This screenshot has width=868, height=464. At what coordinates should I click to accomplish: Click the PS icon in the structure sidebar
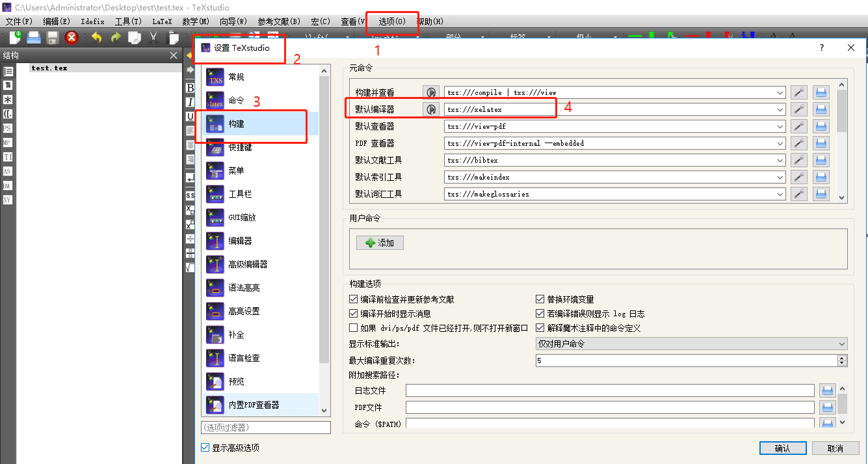point(8,128)
